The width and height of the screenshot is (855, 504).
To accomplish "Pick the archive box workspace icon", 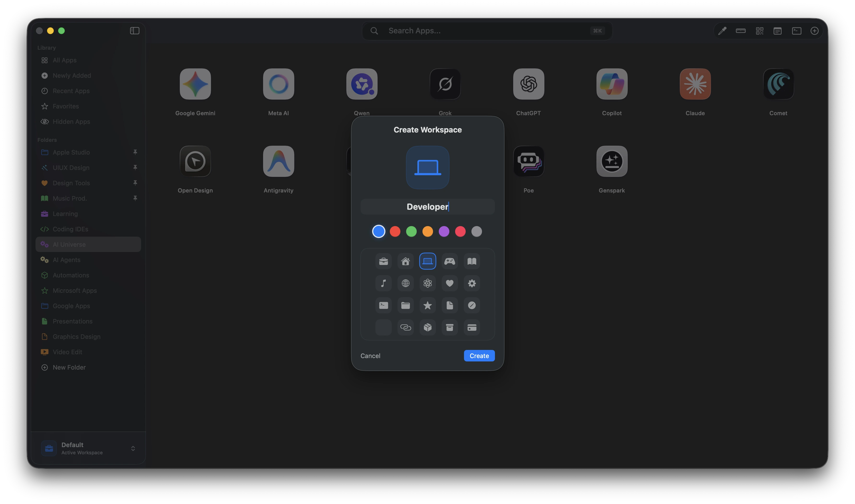I will click(450, 327).
